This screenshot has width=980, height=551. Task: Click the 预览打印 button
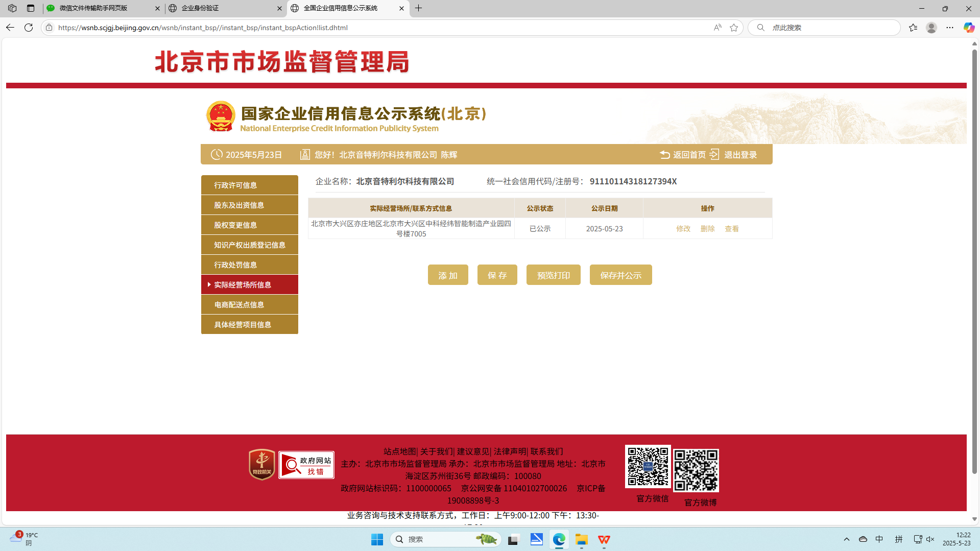[x=554, y=275]
